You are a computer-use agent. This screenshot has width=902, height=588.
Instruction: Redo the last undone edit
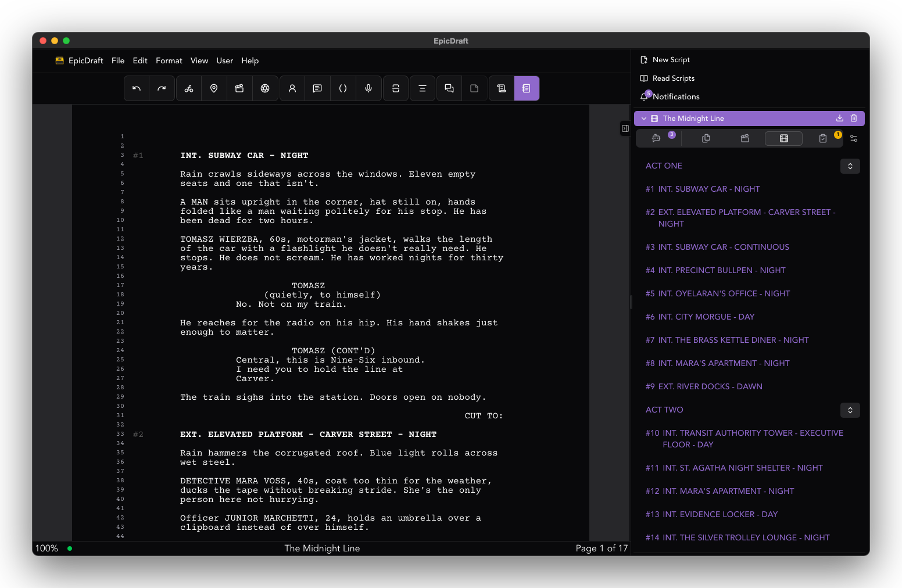click(x=162, y=88)
